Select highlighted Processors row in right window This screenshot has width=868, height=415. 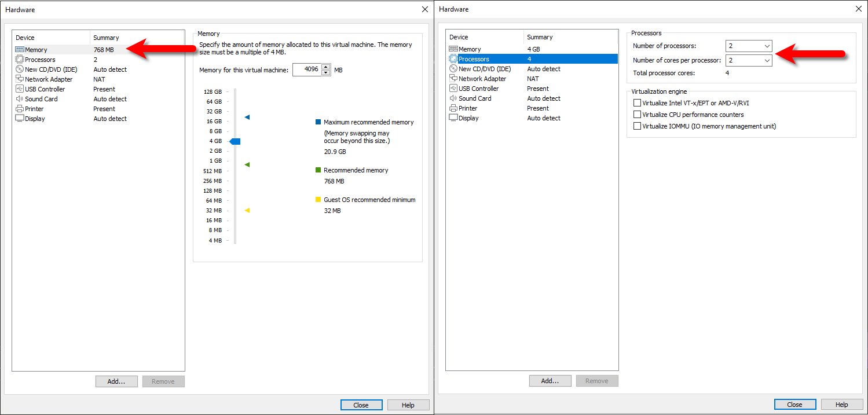click(x=532, y=59)
